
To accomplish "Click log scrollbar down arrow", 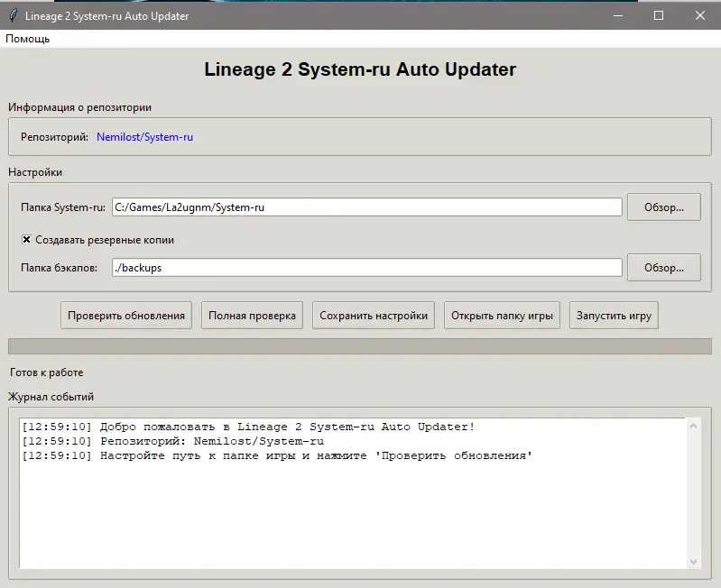I will [x=693, y=561].
